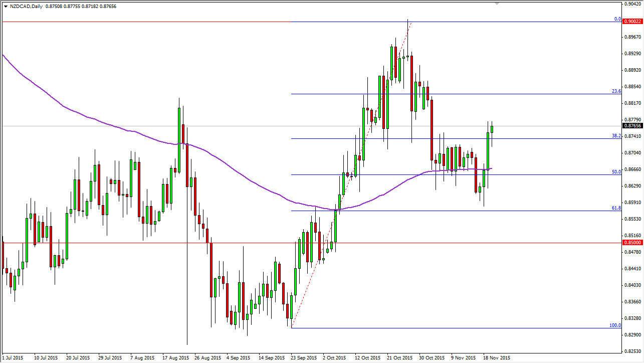Select the red 0.85000 price level marker

(x=631, y=242)
